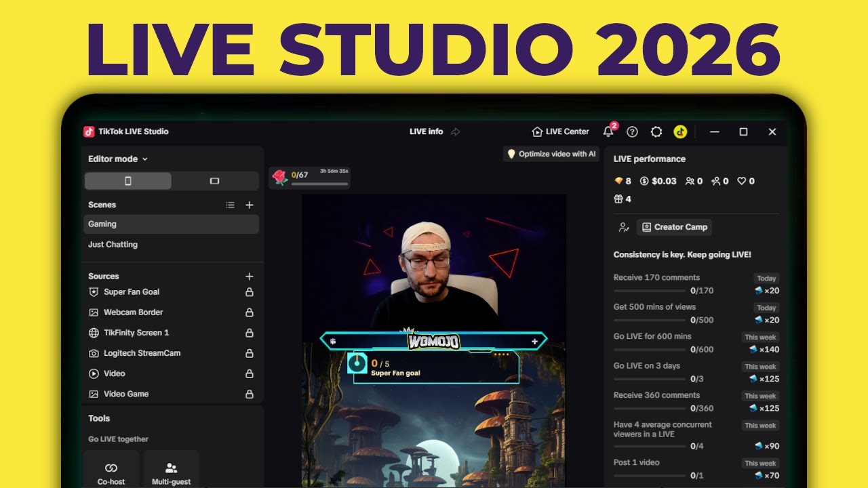This screenshot has height=488, width=868.
Task: Open LIVE Center
Action: tap(560, 131)
